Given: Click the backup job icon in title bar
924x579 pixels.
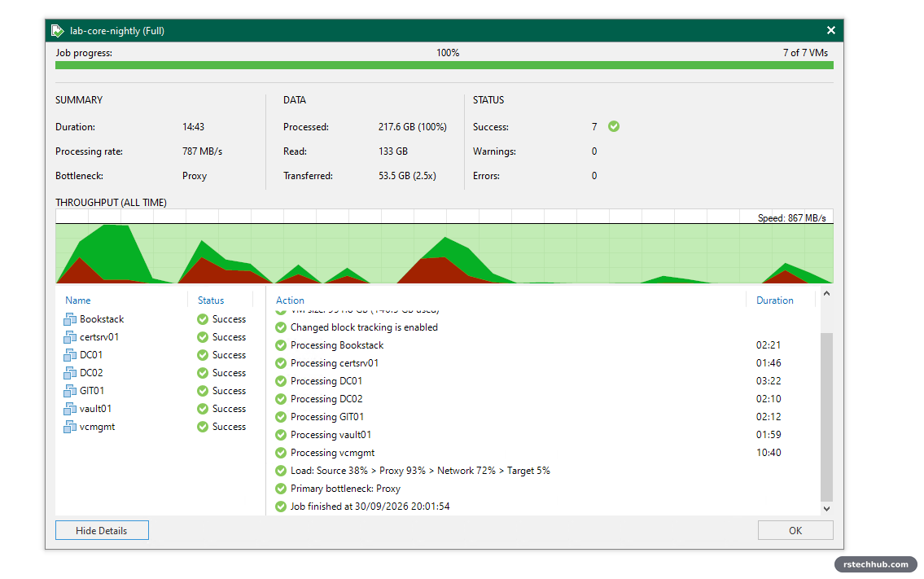Looking at the screenshot, I should (57, 31).
